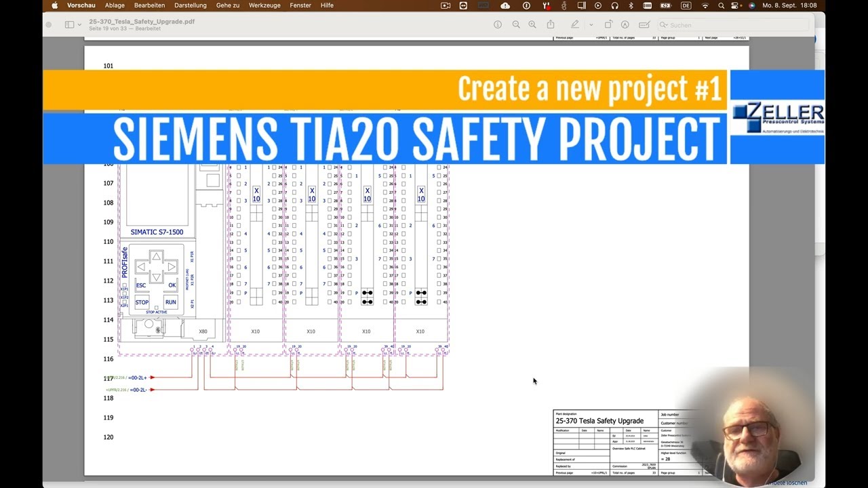The width and height of the screenshot is (868, 488).
Task: Zoom out of the PDF page
Action: [516, 24]
